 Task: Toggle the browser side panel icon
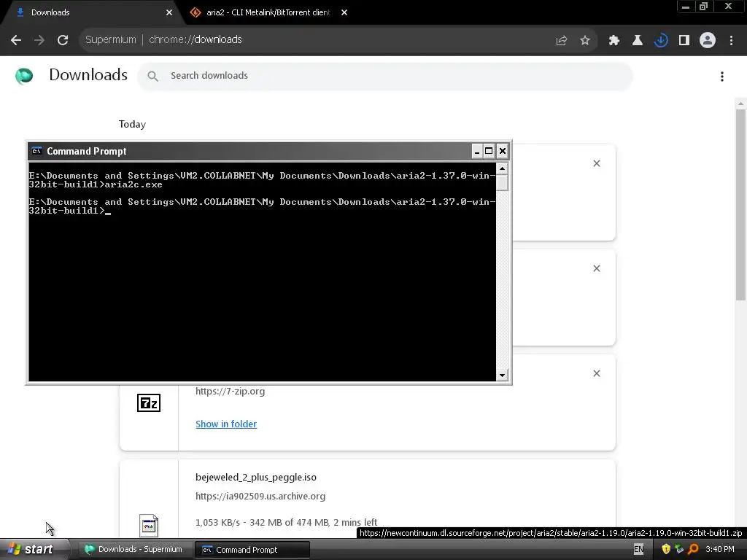pos(684,41)
